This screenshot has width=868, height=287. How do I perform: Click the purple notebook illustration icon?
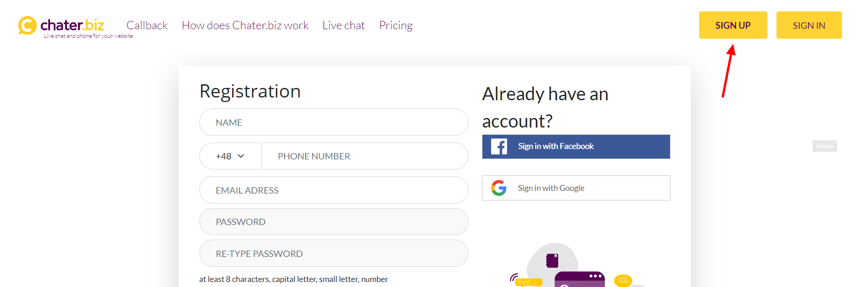(552, 261)
